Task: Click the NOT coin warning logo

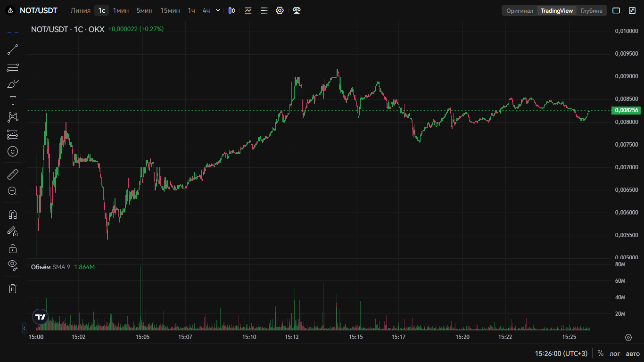Action: pyautogui.click(x=10, y=10)
